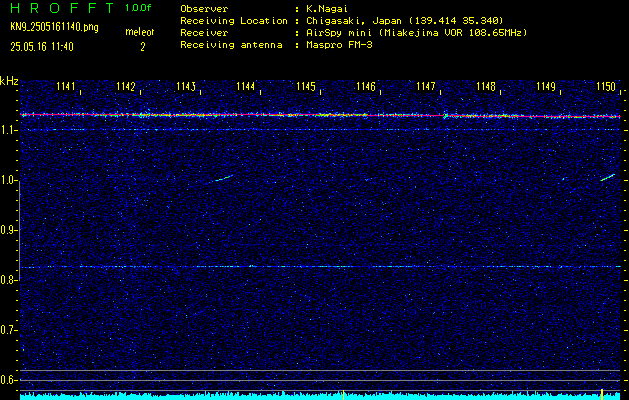The width and height of the screenshot is (629, 400).
Task: Click the meteor counter label
Action: tap(140, 32)
